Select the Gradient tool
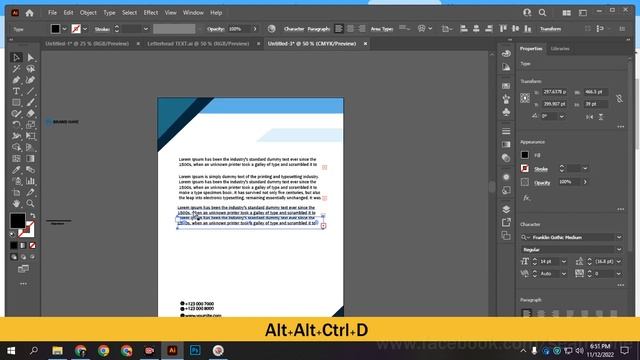 [31, 159]
